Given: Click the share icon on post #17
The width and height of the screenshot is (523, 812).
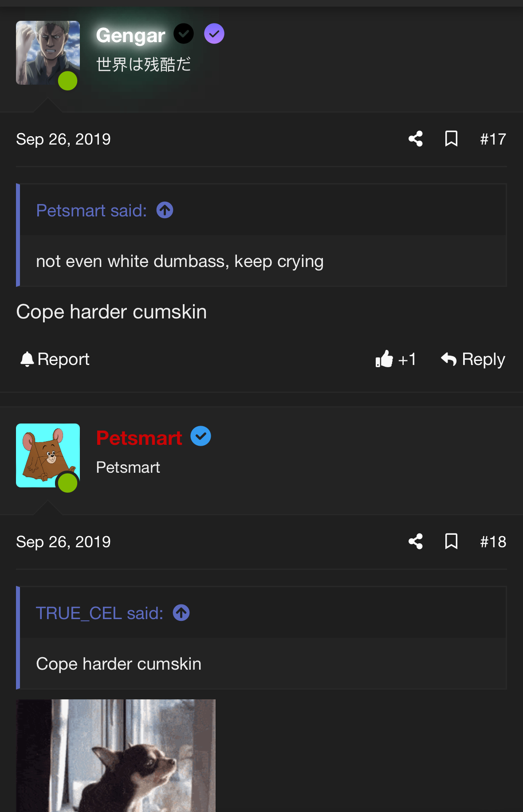Looking at the screenshot, I should (416, 139).
